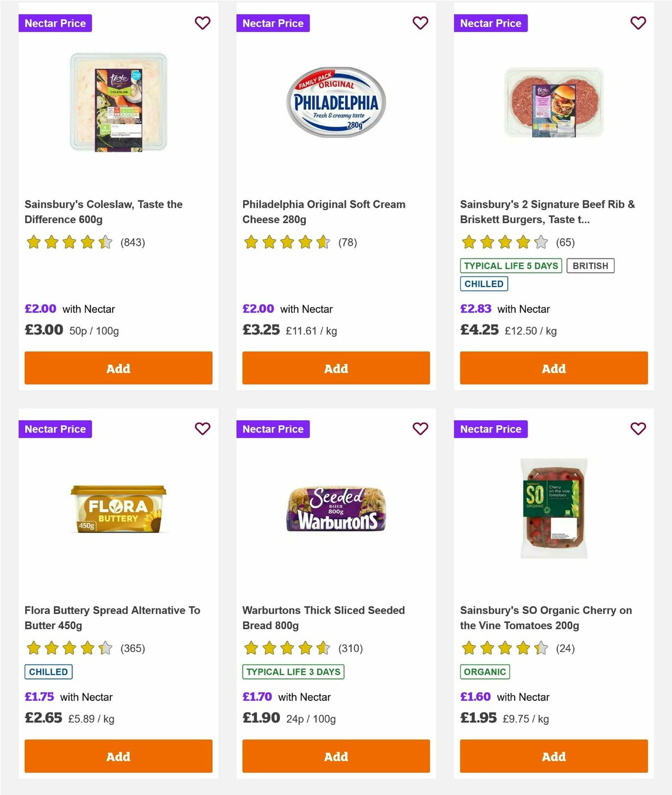Screen dimensions: 672x795
Task: Add SO Organic Cherry Tomatoes to basket
Action: (553, 756)
